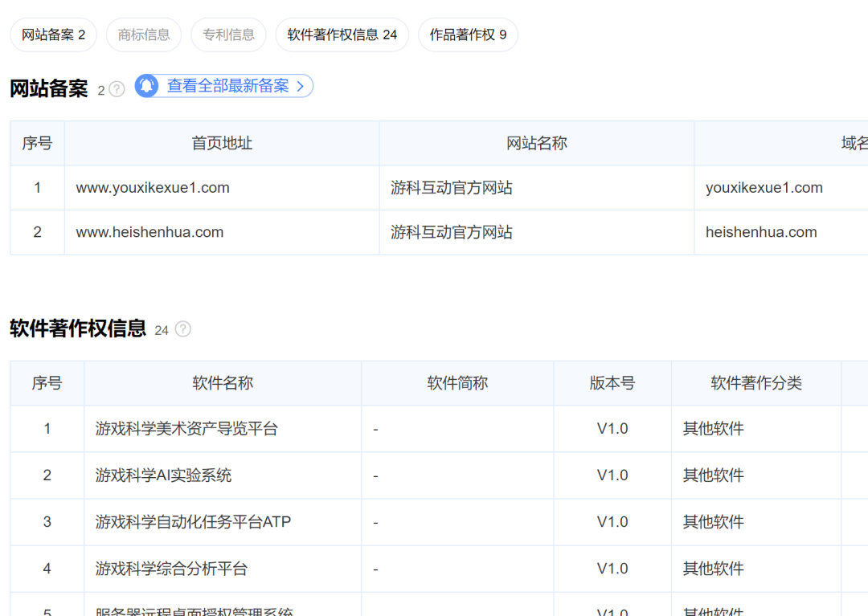The height and width of the screenshot is (616, 868).
Task: Click 版本号 column header
Action: [x=612, y=383]
